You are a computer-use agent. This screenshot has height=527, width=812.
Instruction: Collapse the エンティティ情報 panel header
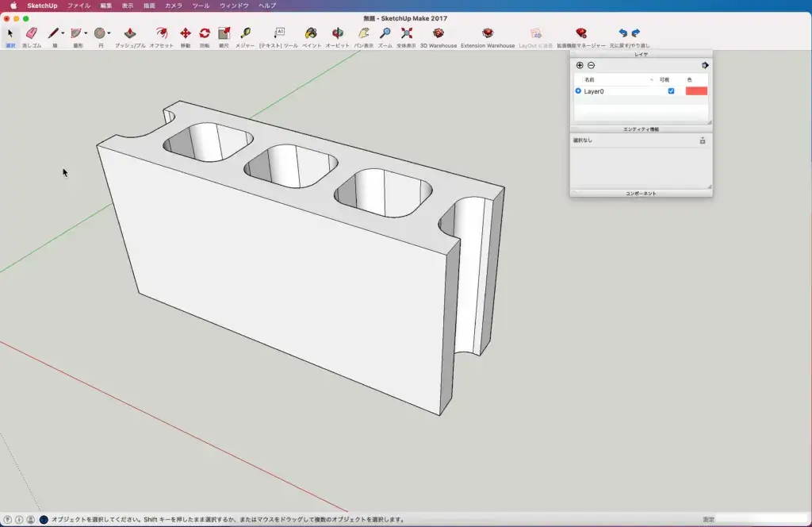pos(641,129)
